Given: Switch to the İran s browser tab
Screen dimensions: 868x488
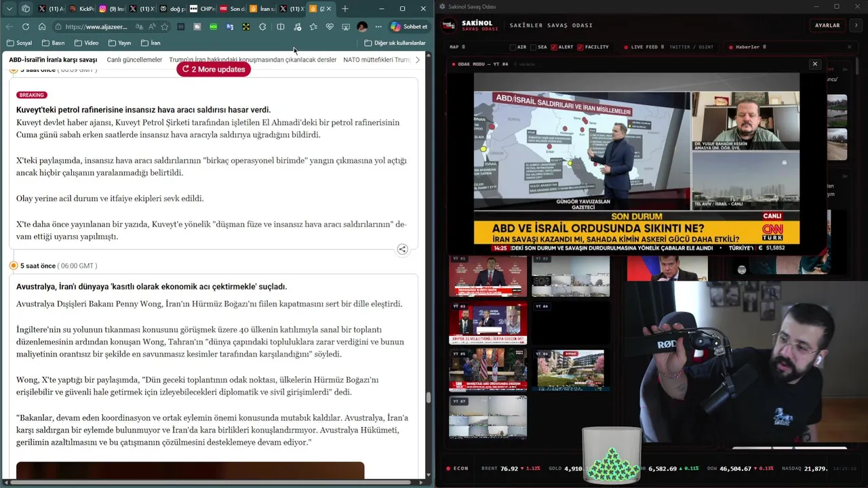Looking at the screenshot, I should (262, 9).
